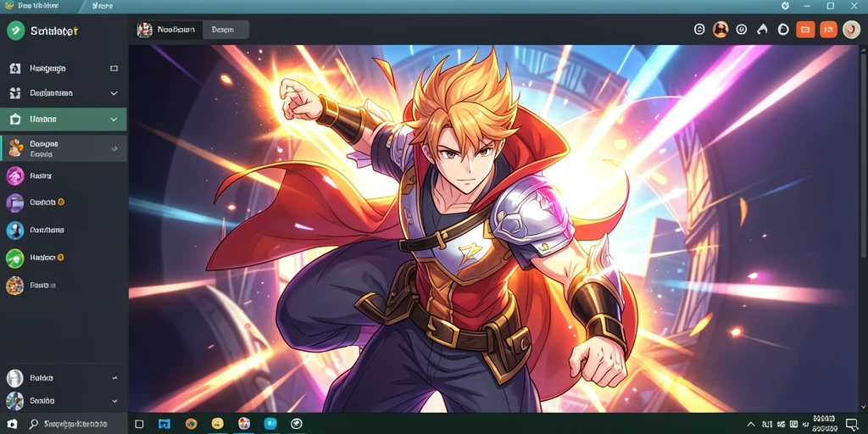The image size is (868, 434).
Task: Click the small rectangle icon in first sidebar row
Action: tap(114, 69)
